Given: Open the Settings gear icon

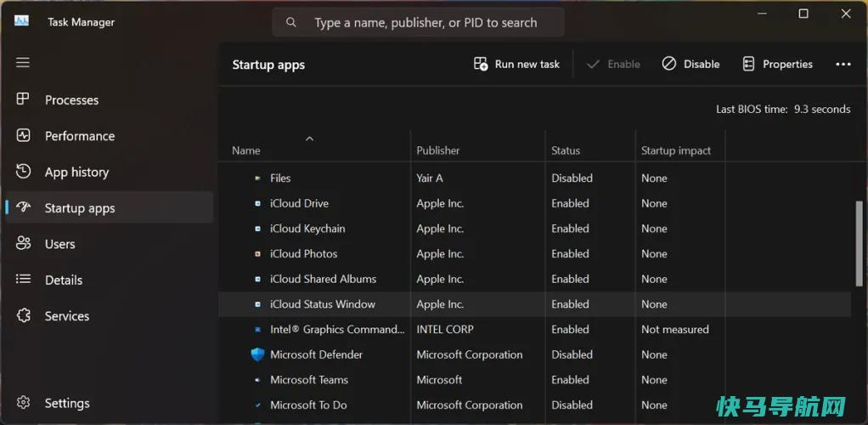Looking at the screenshot, I should (23, 402).
